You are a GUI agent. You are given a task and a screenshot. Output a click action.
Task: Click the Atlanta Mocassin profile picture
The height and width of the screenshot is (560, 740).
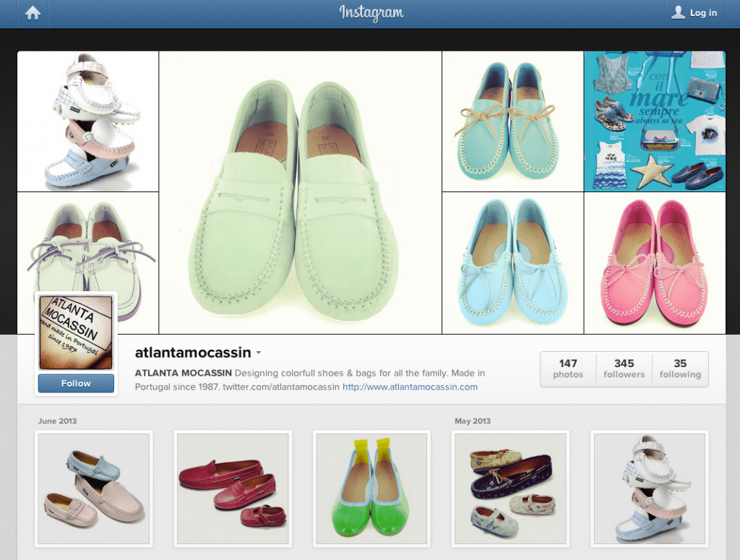[x=76, y=332]
